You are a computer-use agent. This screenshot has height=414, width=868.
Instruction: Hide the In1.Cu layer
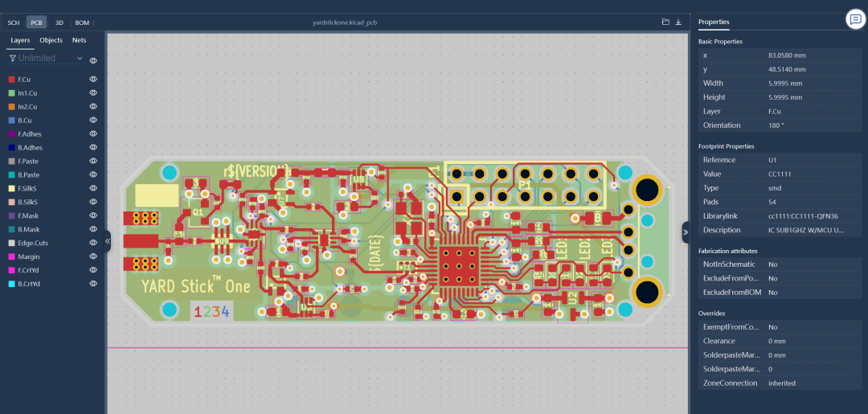[93, 93]
